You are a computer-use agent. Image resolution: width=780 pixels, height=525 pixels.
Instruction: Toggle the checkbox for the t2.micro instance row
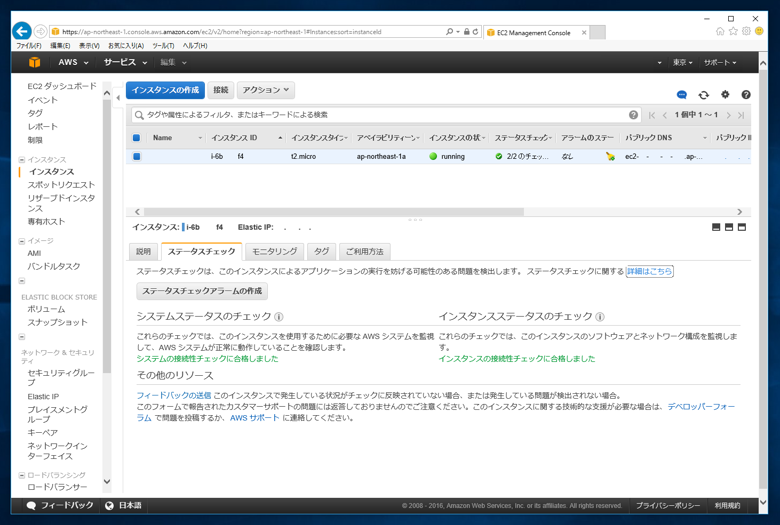(x=136, y=156)
